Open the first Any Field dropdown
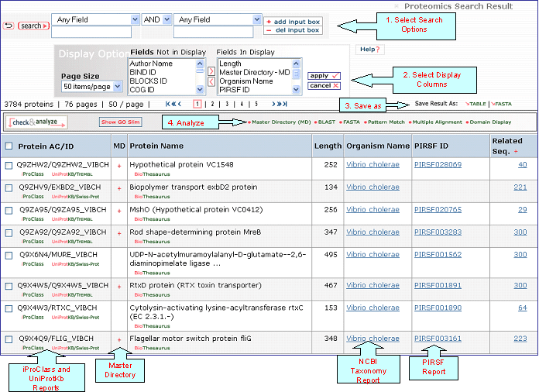The height and width of the screenshot is (392, 539). 95,19
